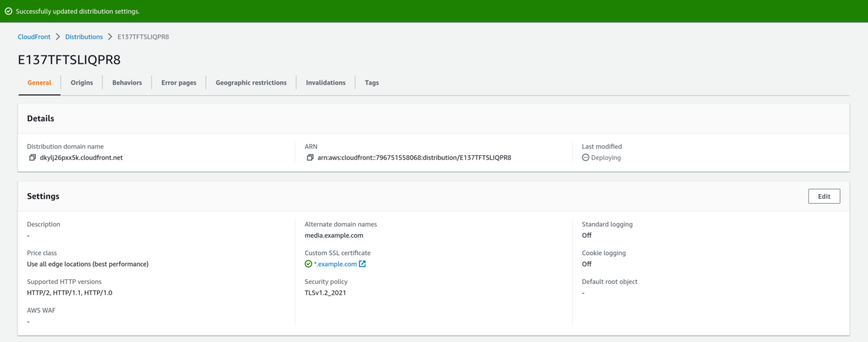Click the Deploying status text
868x342 pixels.
click(606, 158)
